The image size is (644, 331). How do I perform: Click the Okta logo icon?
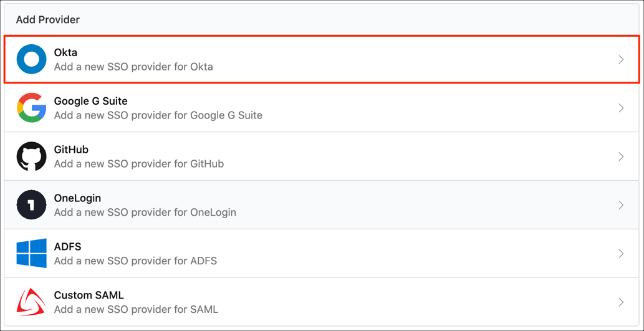[x=32, y=59]
